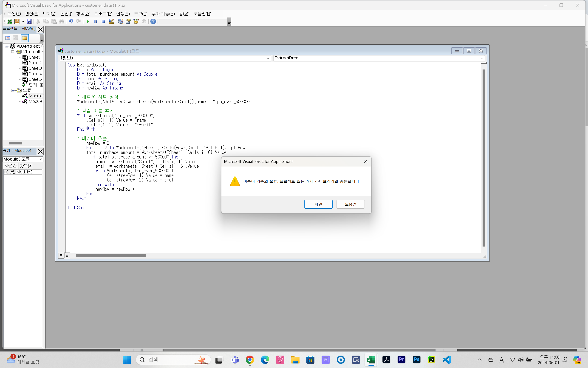Select the first Module item under 모듈
The image size is (588, 368).
point(33,96)
